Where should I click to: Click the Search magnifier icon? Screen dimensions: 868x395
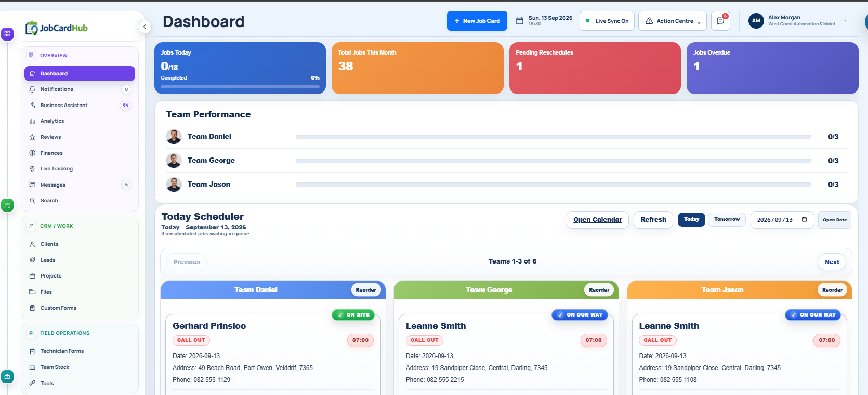pyautogui.click(x=32, y=201)
